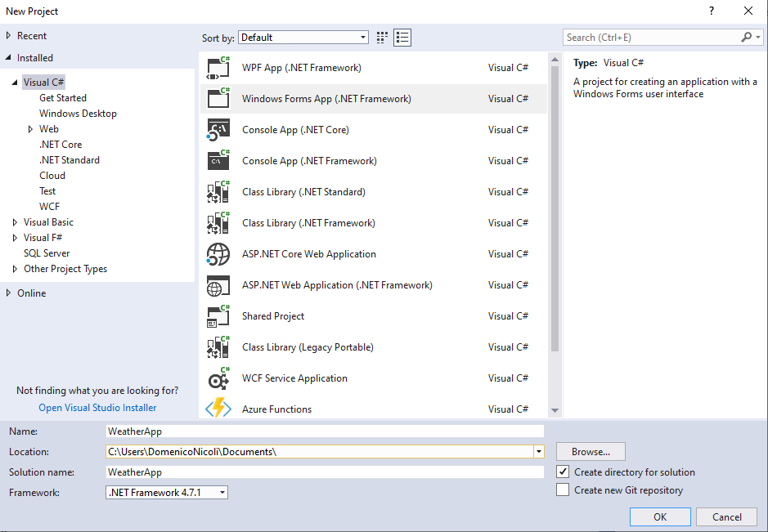
Task: Click the WPF App template icon
Action: [218, 68]
